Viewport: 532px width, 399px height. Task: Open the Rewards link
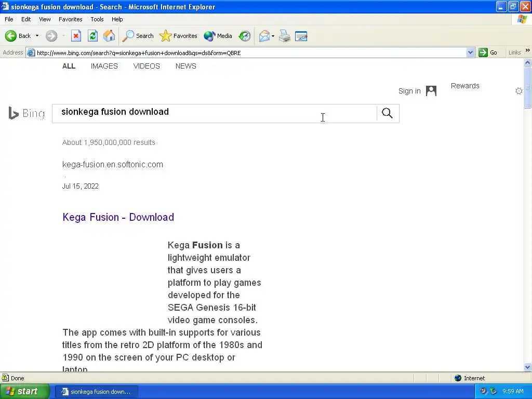465,86
